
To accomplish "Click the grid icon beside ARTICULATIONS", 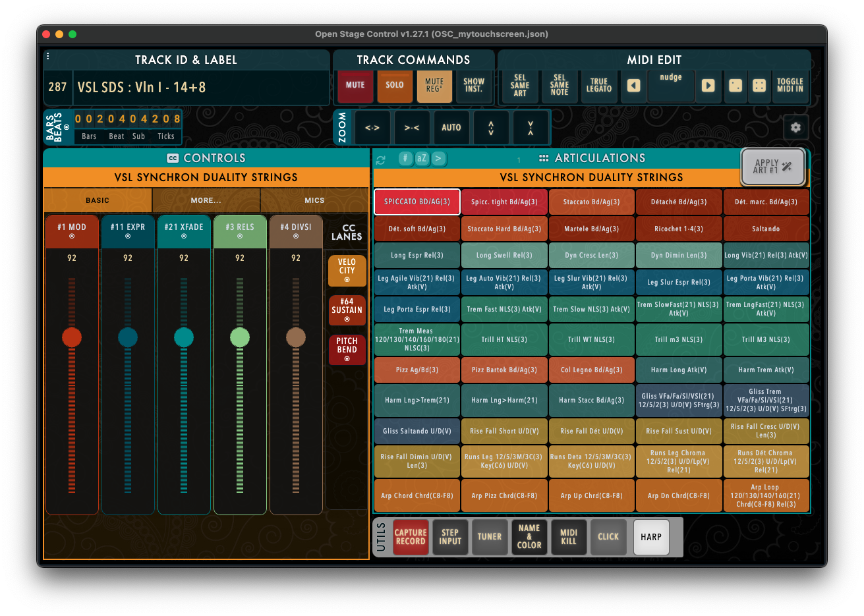I will (x=544, y=158).
